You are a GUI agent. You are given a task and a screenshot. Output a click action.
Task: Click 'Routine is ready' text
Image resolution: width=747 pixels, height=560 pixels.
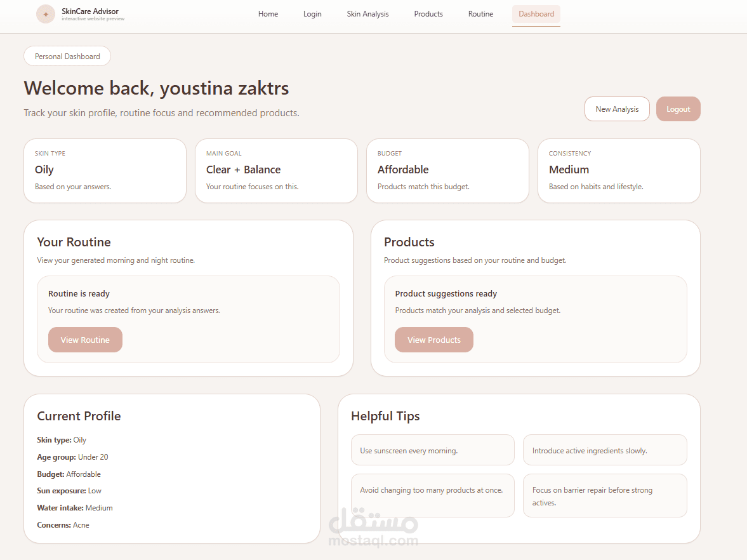79,293
